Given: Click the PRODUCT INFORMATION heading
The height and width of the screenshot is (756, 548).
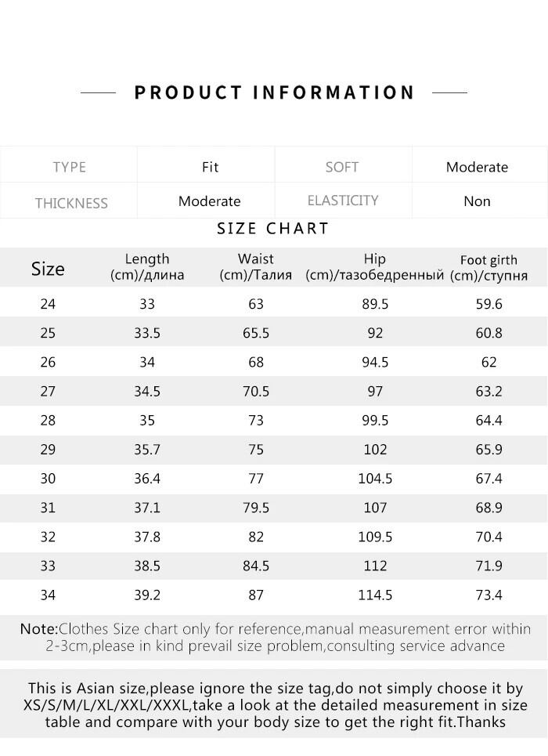Looking at the screenshot, I should [274, 92].
